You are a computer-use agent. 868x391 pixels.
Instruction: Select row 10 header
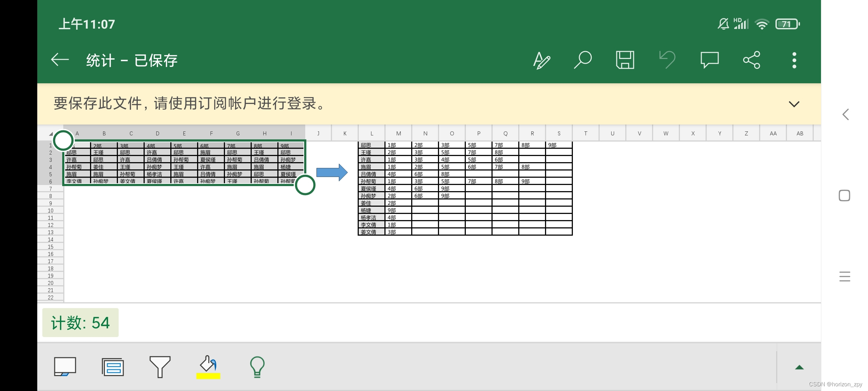click(x=51, y=210)
